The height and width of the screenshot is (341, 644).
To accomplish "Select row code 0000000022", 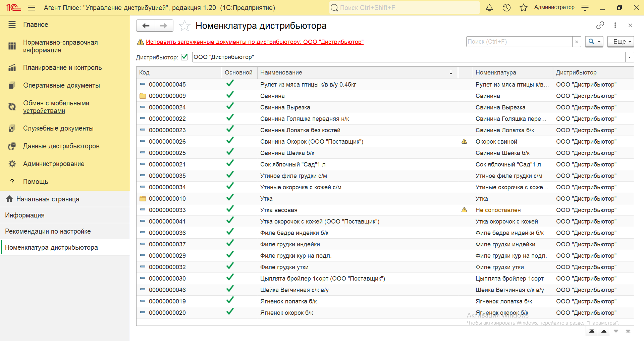I will point(167,119).
